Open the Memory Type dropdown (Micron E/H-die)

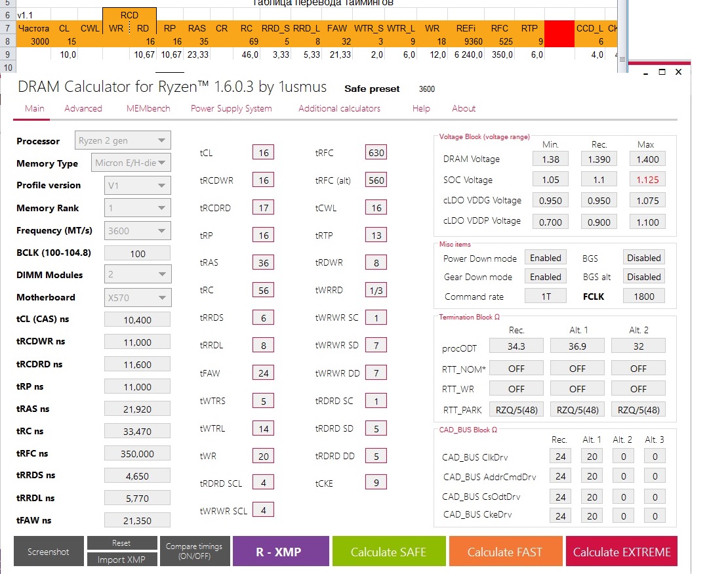coord(131,163)
